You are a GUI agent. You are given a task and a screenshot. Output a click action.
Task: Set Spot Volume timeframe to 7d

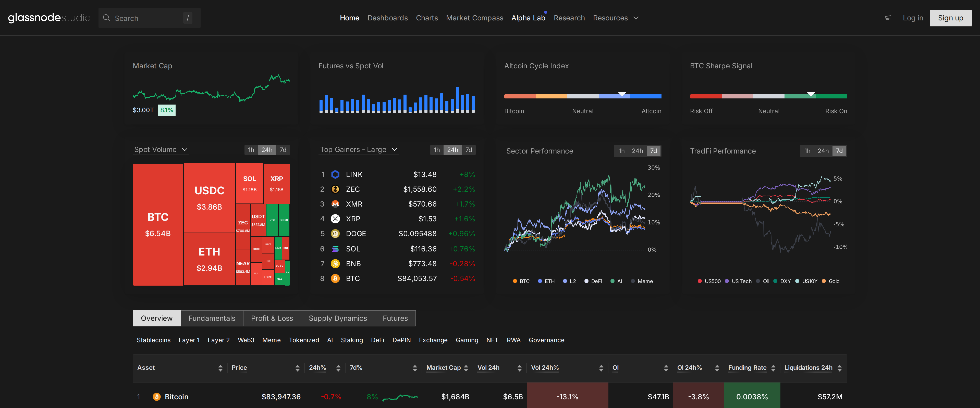click(283, 150)
